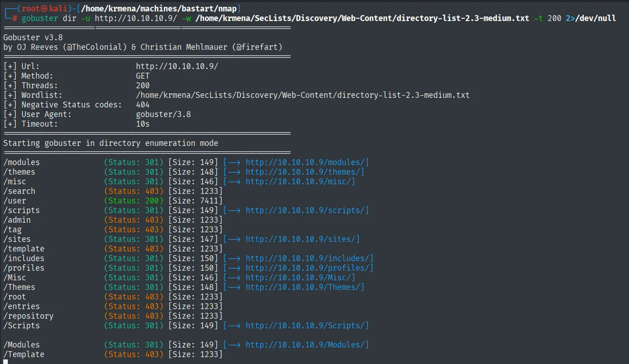Select the Threads value 200
629x364 pixels.
click(x=143, y=86)
